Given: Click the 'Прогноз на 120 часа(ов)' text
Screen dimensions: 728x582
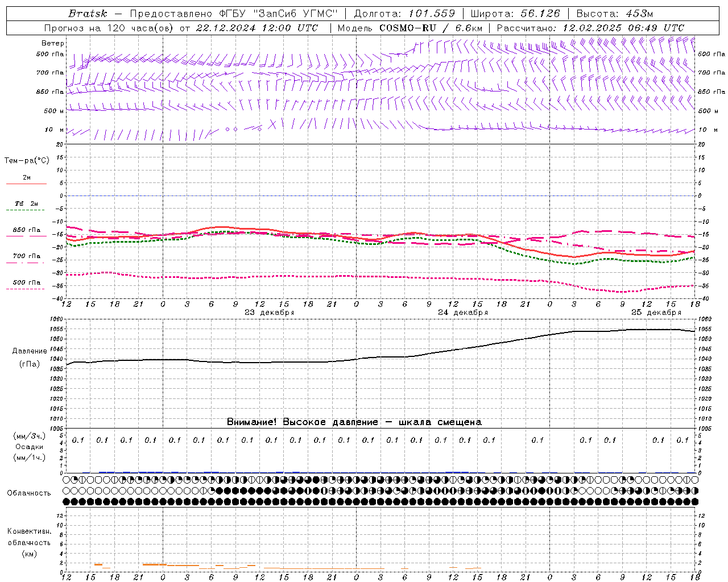Looking at the screenshot, I should (109, 28).
